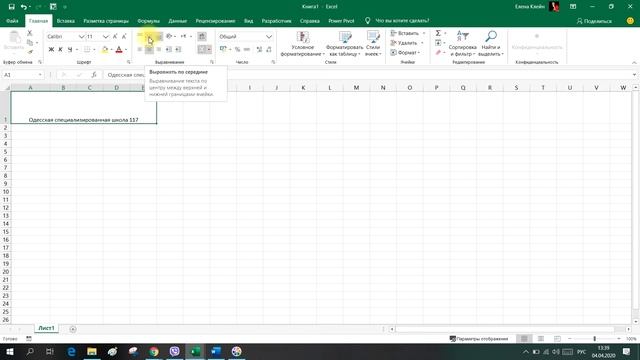Open Форматировать как таблицу gallery
The width and height of the screenshot is (640, 360).
(344, 44)
